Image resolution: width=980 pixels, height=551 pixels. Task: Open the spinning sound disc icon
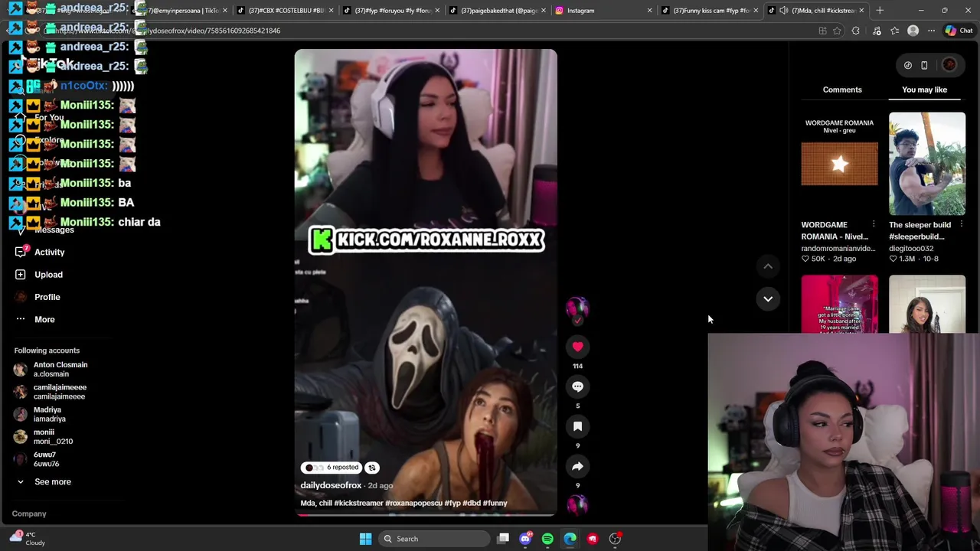pos(577,504)
